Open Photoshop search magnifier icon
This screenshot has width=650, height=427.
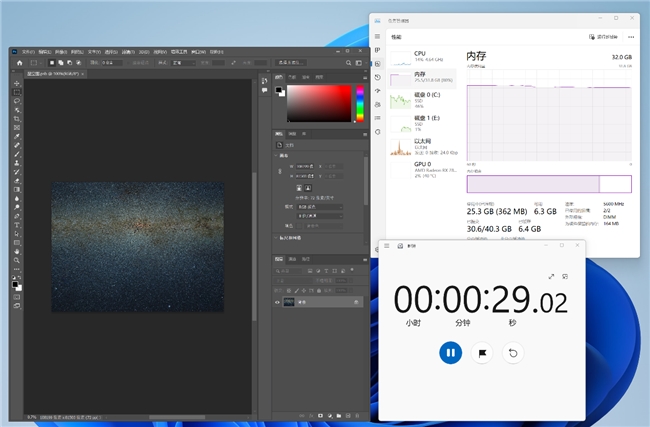point(349,63)
